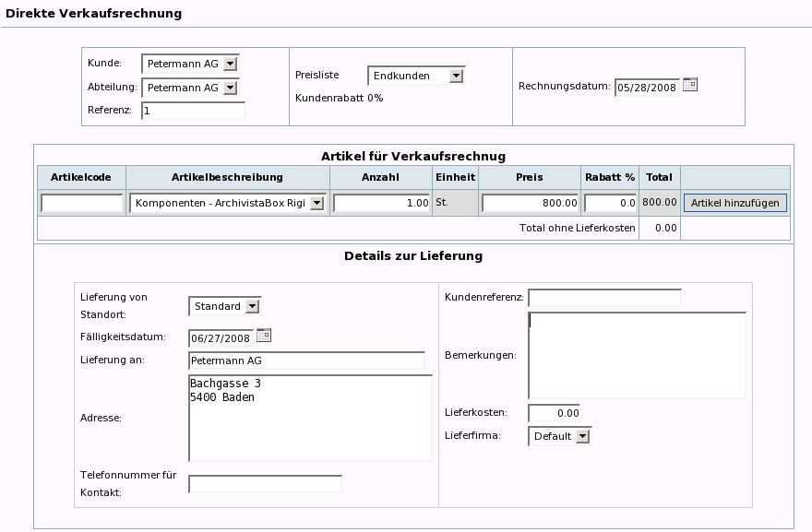Click the Rabatt % column header
The height and width of the screenshot is (532, 812).
point(610,177)
